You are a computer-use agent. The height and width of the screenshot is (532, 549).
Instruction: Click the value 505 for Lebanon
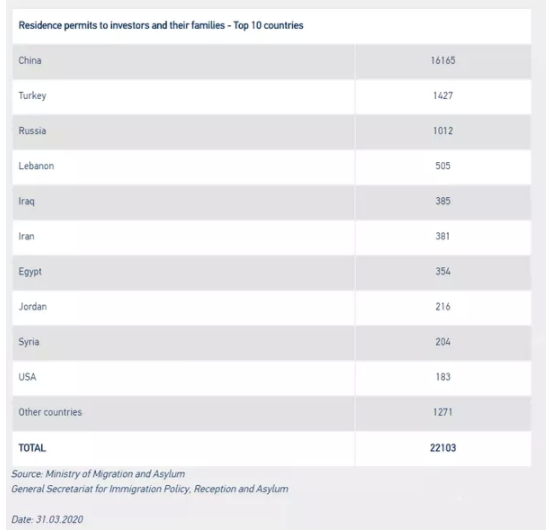pyautogui.click(x=443, y=166)
